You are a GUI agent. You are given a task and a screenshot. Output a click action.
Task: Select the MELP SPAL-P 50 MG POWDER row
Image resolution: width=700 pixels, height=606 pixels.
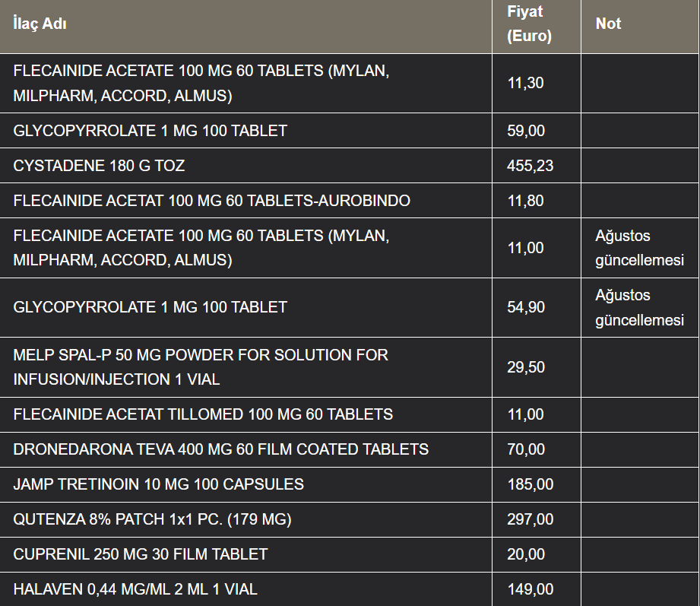(201, 366)
